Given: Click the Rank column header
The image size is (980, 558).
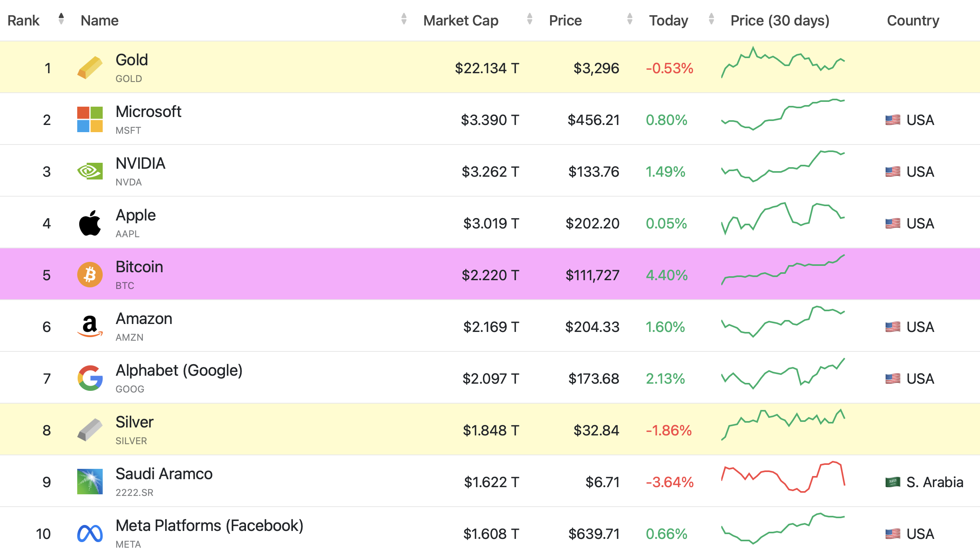Looking at the screenshot, I should pyautogui.click(x=23, y=20).
